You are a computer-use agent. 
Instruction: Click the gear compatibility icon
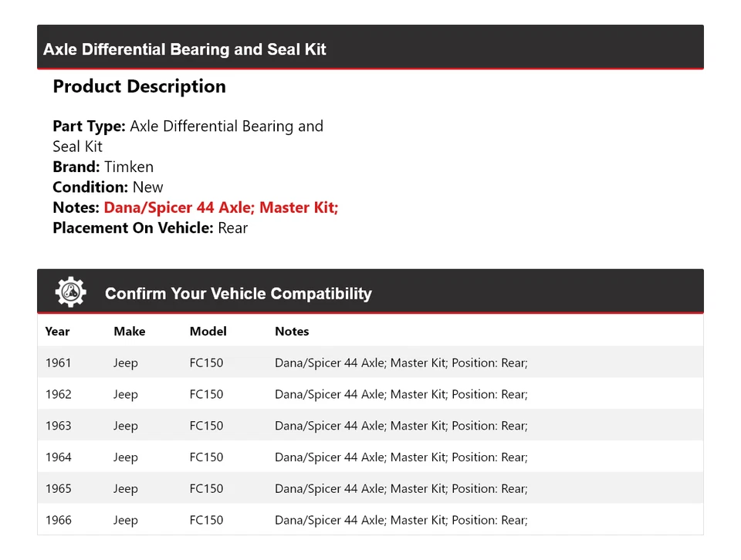click(x=70, y=293)
